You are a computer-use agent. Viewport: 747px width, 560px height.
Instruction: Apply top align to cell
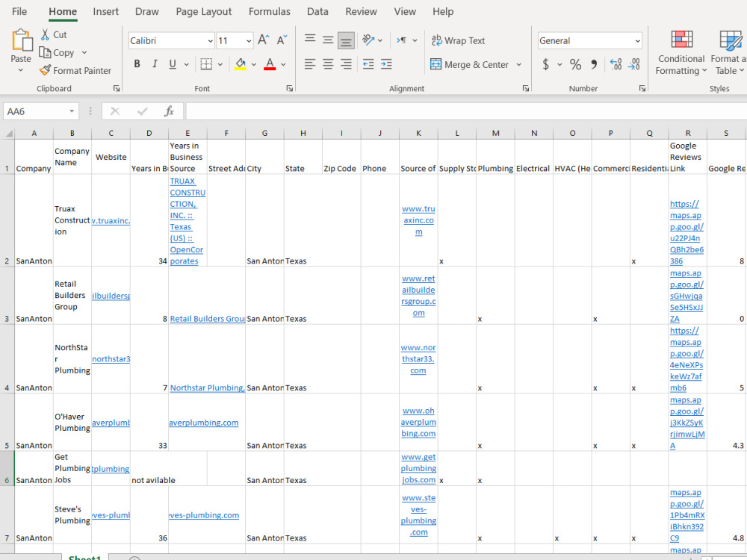pyautogui.click(x=310, y=40)
